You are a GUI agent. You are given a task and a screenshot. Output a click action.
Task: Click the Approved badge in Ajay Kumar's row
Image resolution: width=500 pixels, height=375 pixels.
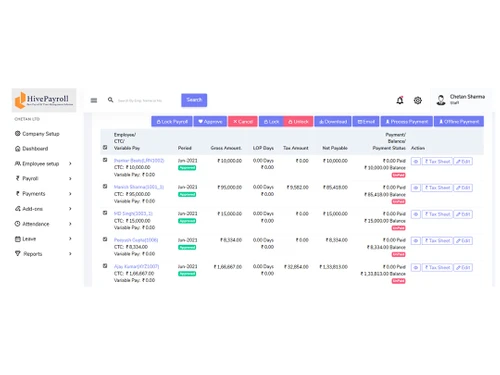tap(187, 274)
